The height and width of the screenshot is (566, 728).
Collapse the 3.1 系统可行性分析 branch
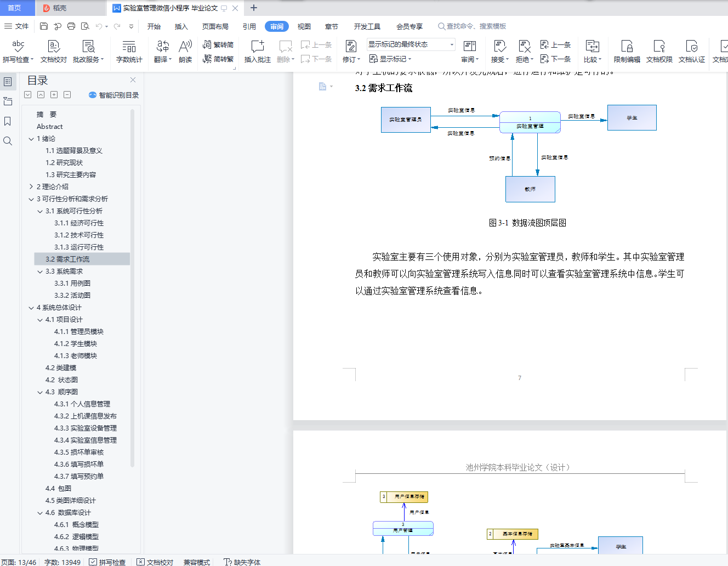point(40,211)
